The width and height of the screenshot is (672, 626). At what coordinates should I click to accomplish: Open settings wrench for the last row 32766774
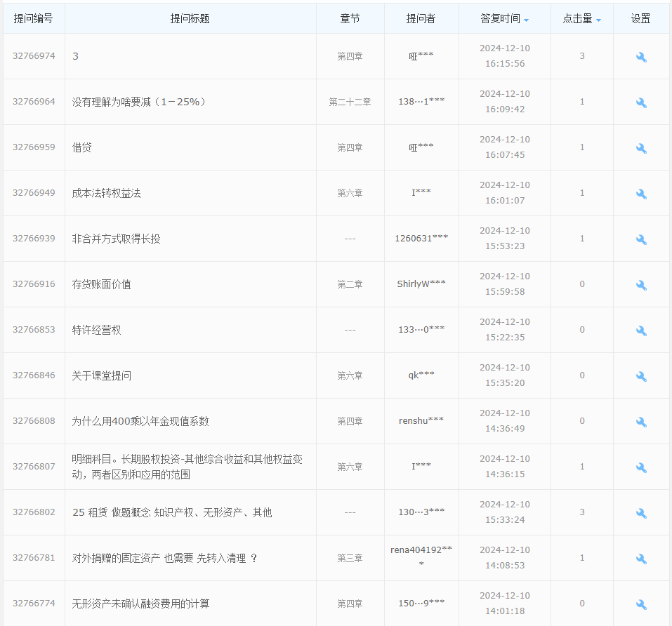[640, 604]
